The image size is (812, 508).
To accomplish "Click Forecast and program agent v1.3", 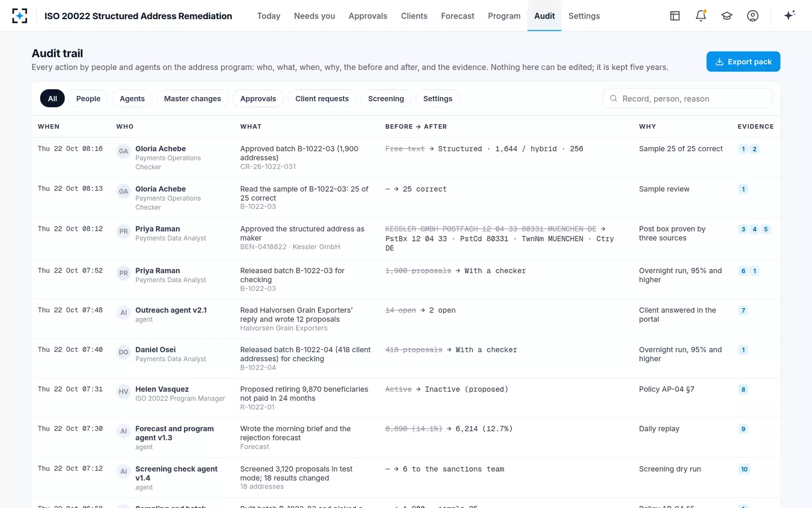I will 174,433.
